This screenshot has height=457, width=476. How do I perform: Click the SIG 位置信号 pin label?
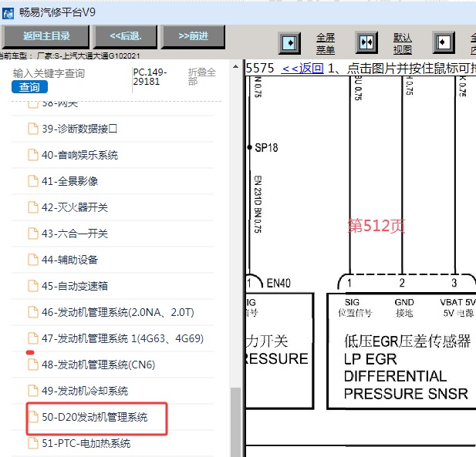coord(355,307)
